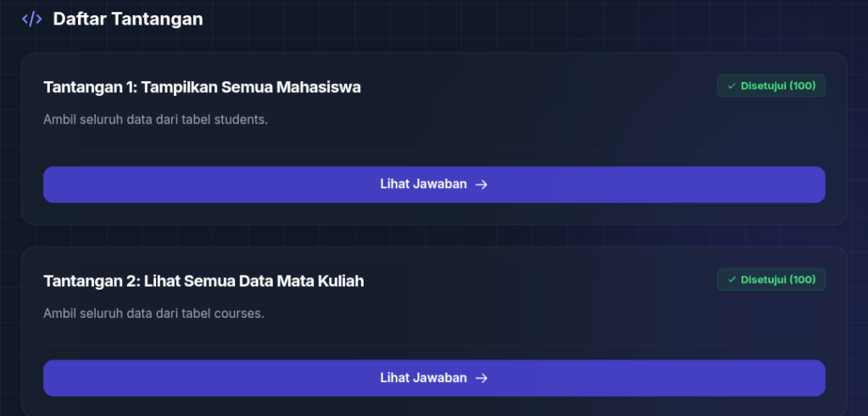This screenshot has height=416, width=868.
Task: Click the checkmark icon in Tantangan 2's Disetujui badge
Action: [x=732, y=280]
